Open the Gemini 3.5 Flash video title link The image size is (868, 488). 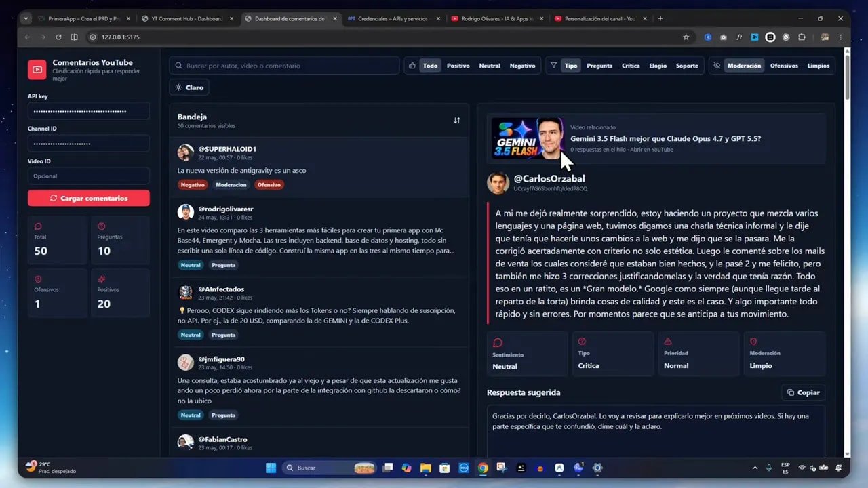click(x=665, y=138)
